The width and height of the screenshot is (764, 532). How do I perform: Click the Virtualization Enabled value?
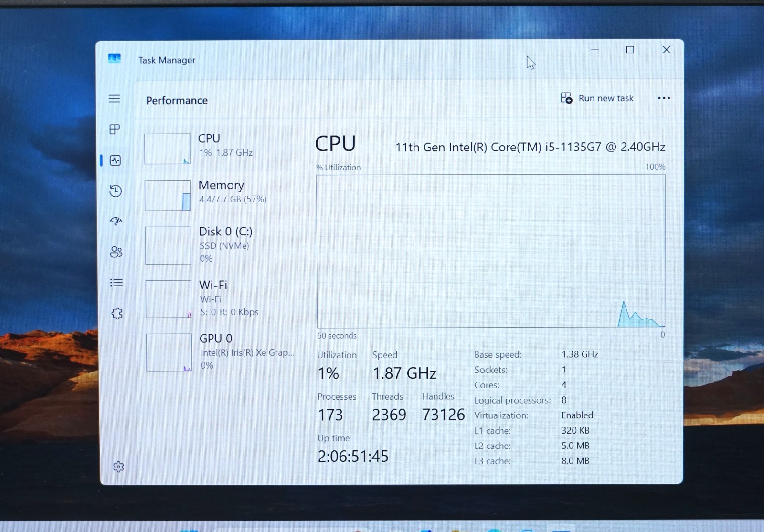pos(577,415)
